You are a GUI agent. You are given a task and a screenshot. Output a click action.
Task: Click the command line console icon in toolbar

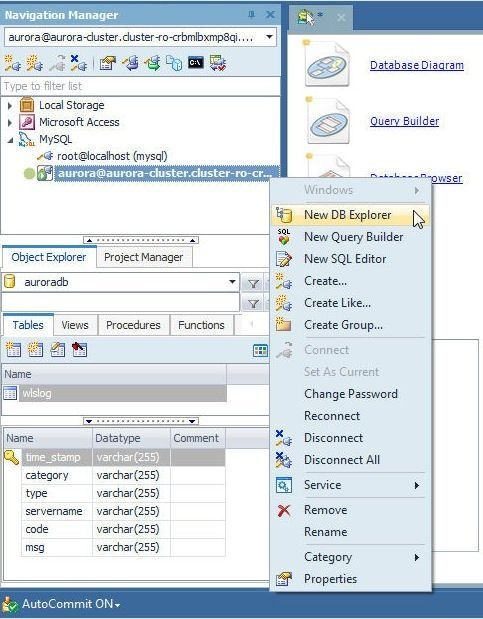[x=195, y=63]
